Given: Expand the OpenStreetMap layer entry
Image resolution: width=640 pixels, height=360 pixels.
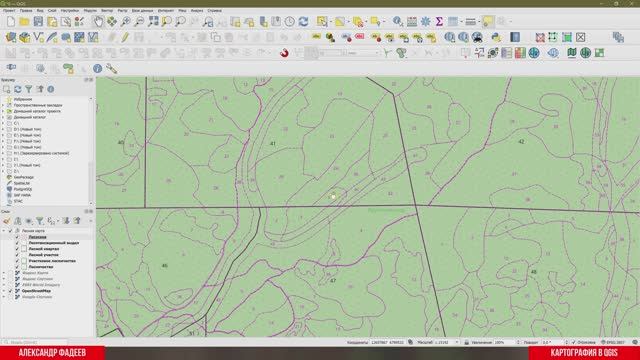Looking at the screenshot, I should pyautogui.click(x=4, y=291).
